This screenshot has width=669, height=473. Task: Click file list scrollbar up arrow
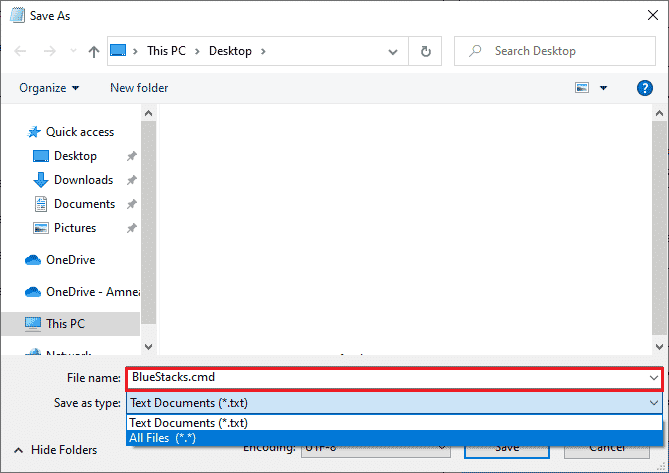(x=659, y=113)
